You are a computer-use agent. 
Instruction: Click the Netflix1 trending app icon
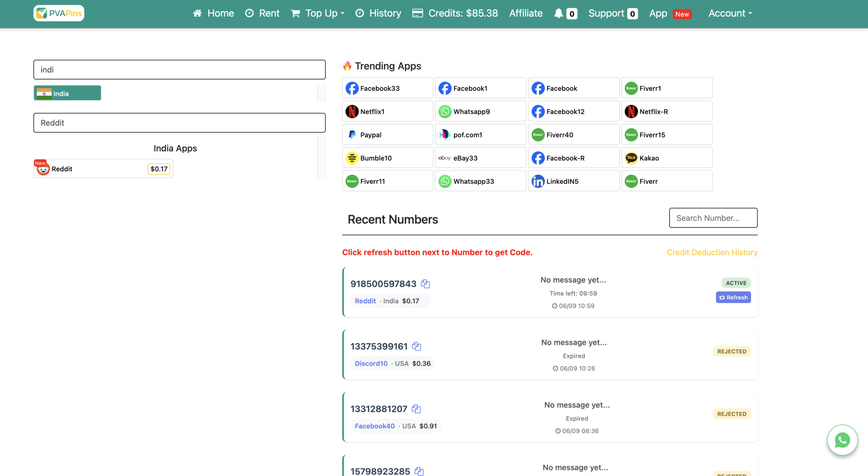387,111
